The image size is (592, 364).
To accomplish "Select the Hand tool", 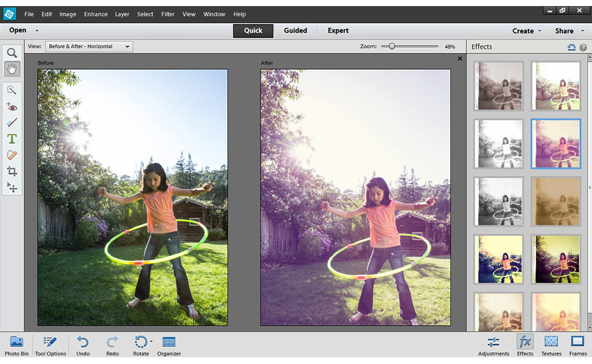I will pyautogui.click(x=12, y=69).
